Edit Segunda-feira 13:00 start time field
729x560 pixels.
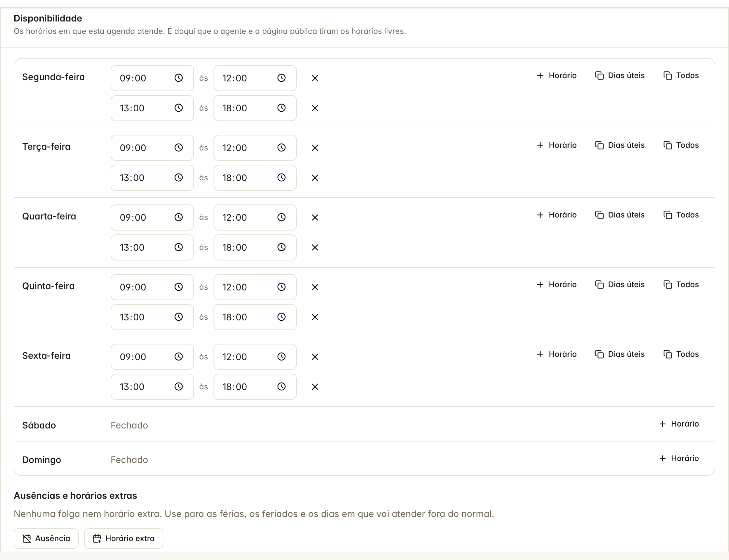click(152, 108)
